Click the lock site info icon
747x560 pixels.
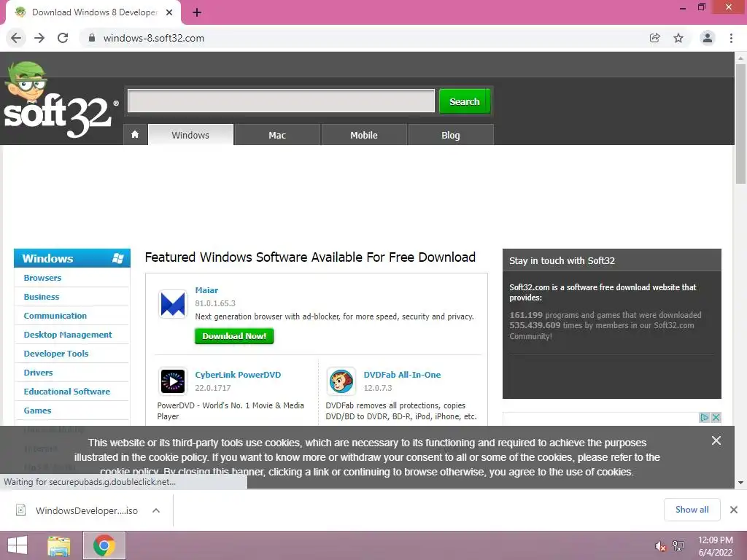(x=92, y=38)
